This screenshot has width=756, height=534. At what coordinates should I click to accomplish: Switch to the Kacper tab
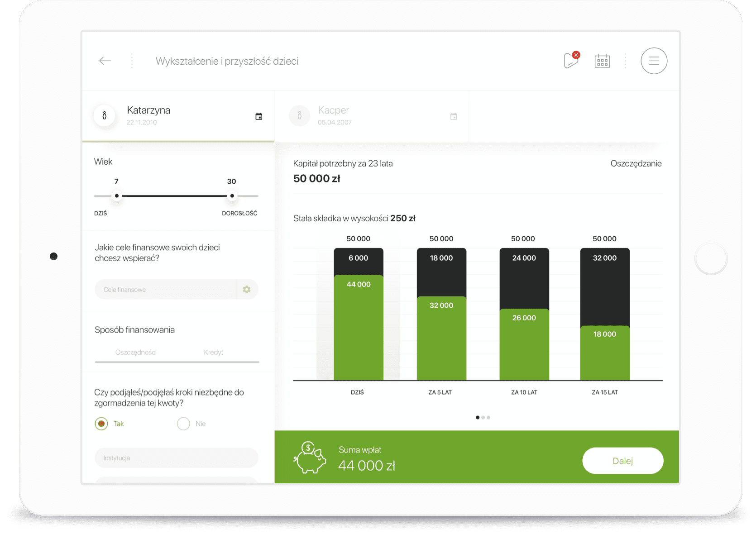tap(372, 116)
